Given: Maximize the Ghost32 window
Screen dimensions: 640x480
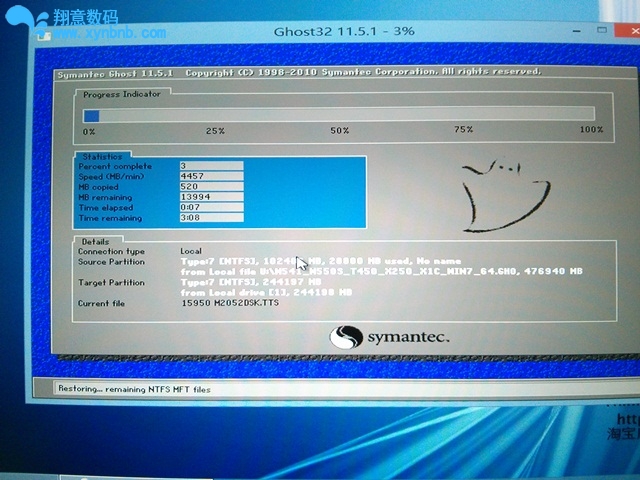Looking at the screenshot, I should tap(602, 30).
